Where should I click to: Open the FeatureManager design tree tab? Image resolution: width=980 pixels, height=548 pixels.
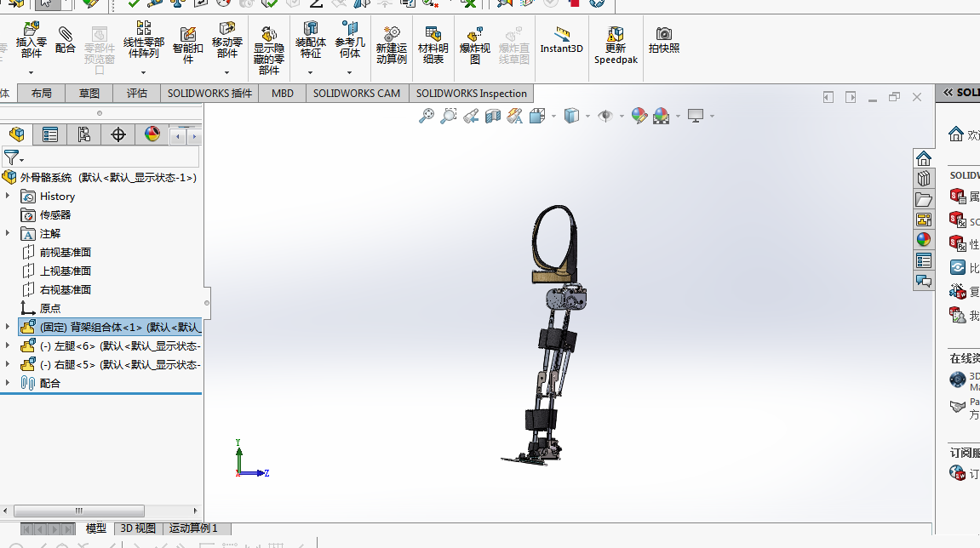point(17,134)
